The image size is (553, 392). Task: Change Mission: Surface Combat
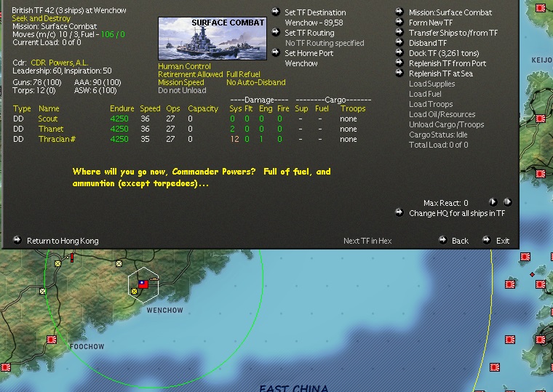[x=450, y=12]
